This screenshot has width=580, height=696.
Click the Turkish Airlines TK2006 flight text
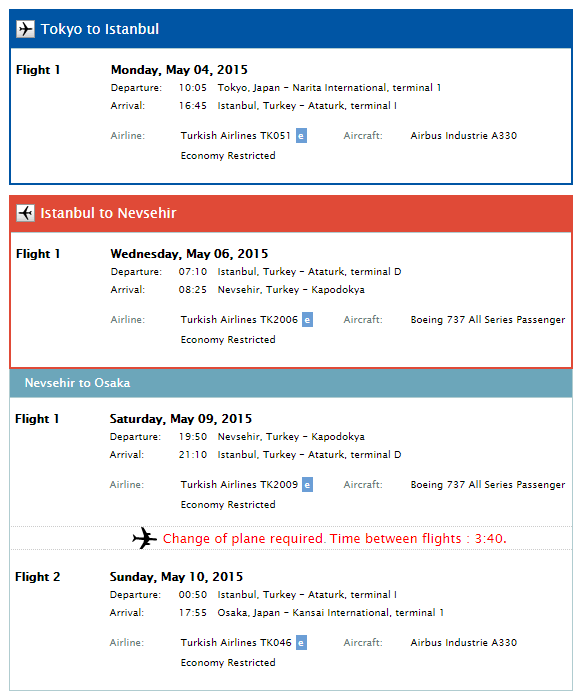239,320
